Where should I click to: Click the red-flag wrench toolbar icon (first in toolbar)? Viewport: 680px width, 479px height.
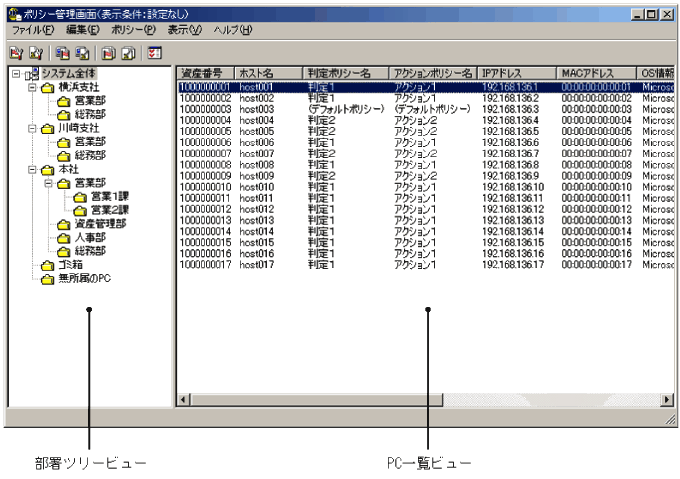[16, 53]
